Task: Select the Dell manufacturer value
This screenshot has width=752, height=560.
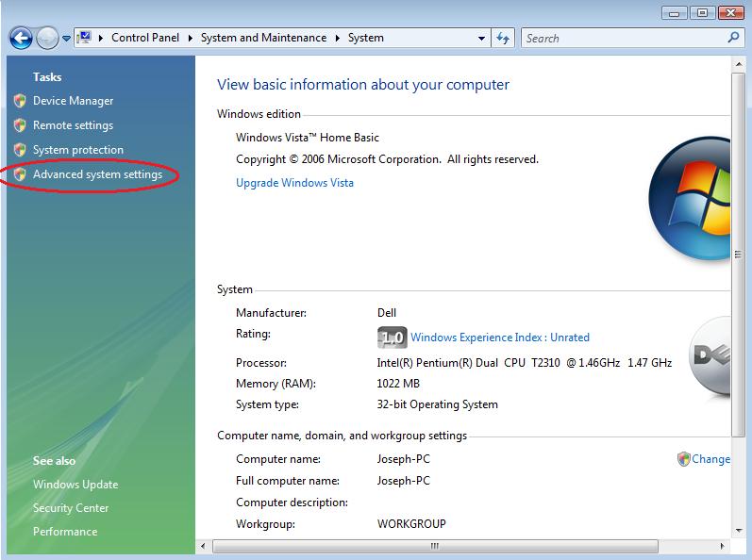Action: coord(387,313)
